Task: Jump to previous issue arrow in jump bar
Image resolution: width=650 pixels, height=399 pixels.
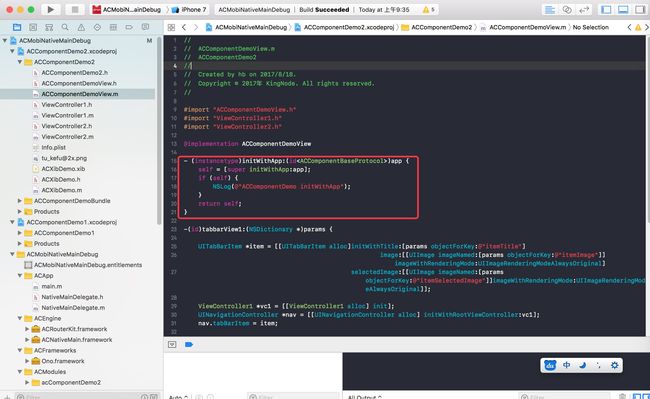Action: click(629, 27)
